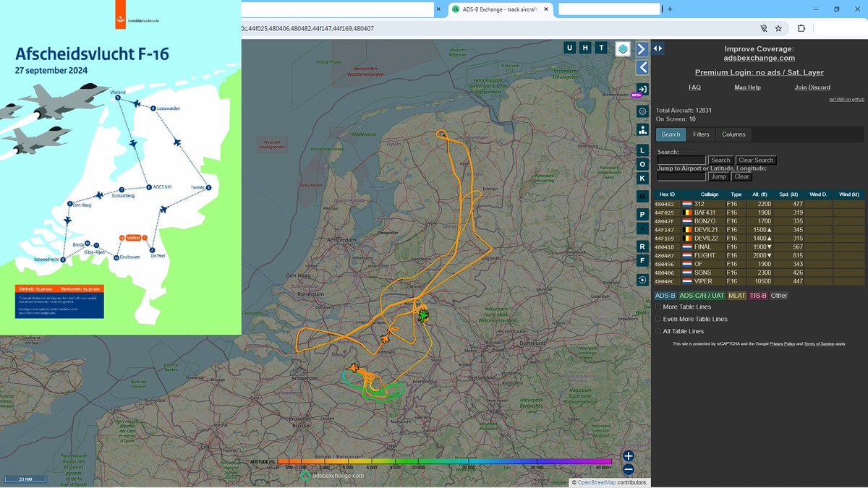Bookmark this page with the star icon

[x=778, y=28]
